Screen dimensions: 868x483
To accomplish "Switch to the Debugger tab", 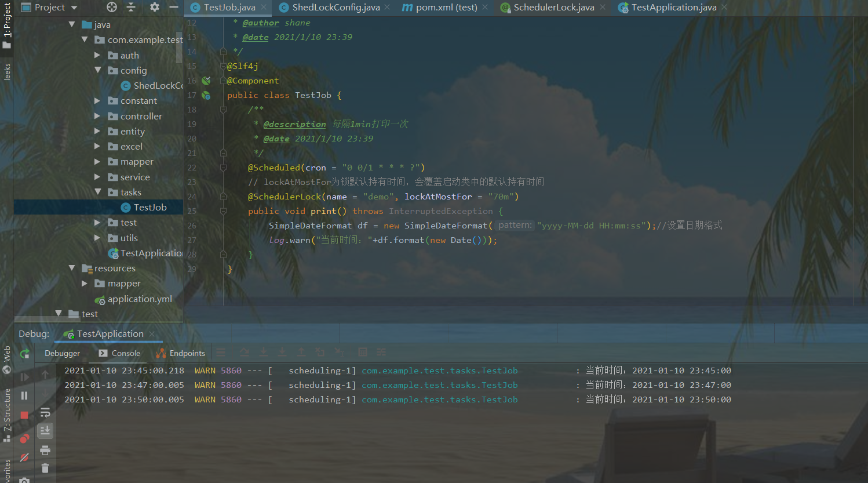I will click(x=62, y=353).
